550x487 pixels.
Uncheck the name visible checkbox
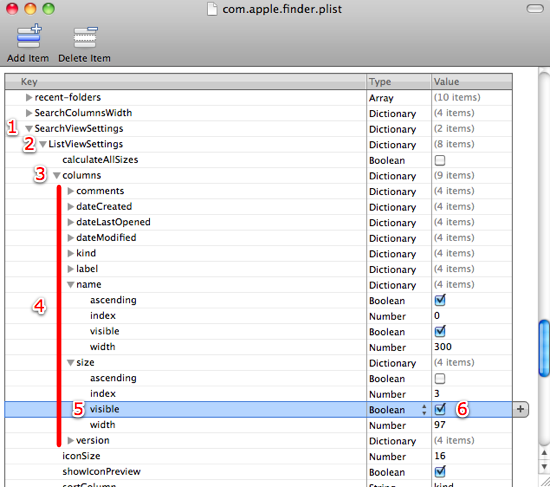(x=440, y=332)
